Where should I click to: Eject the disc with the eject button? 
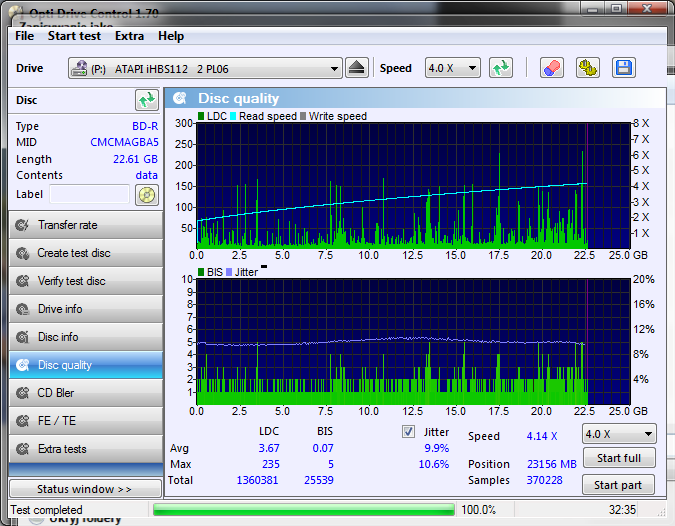click(356, 68)
